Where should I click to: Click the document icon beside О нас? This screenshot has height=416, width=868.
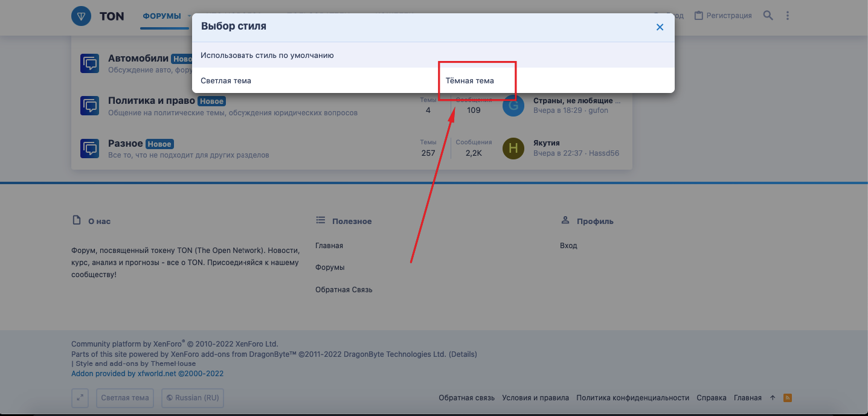76,220
